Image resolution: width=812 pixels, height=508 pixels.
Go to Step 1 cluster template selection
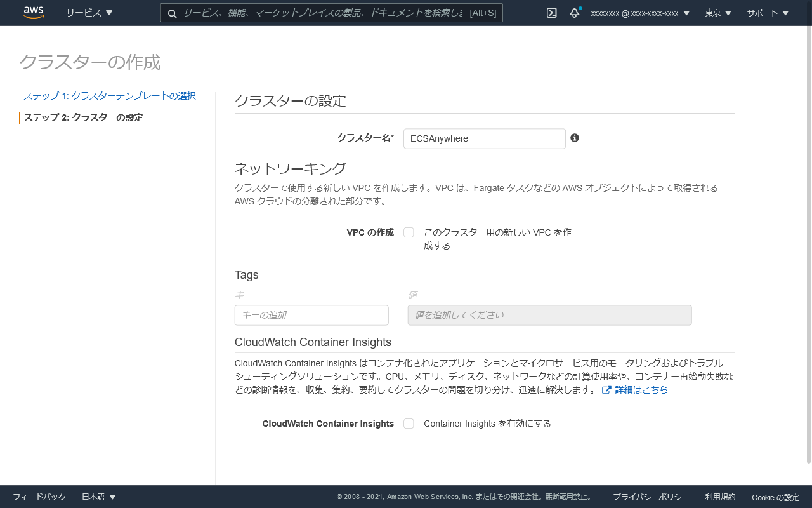point(110,96)
